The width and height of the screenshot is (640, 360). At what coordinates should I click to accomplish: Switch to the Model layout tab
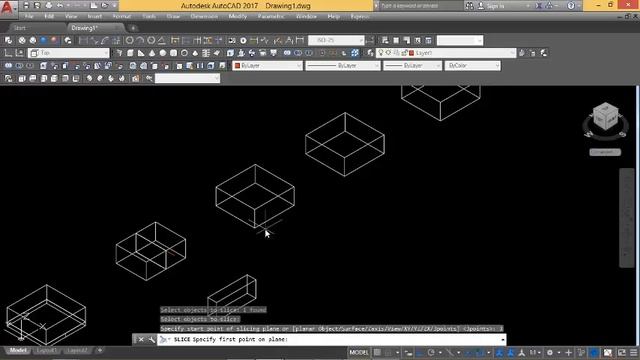(18, 351)
